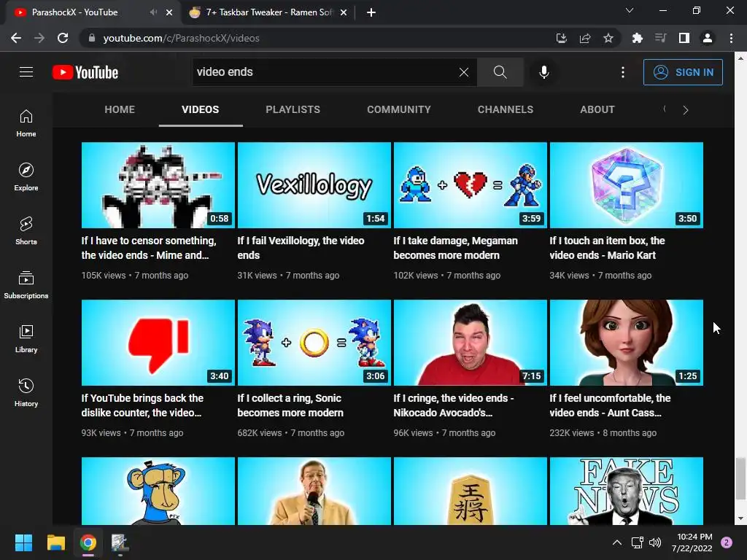Open Chrome three-dot menu
The image size is (747, 560).
click(x=731, y=38)
